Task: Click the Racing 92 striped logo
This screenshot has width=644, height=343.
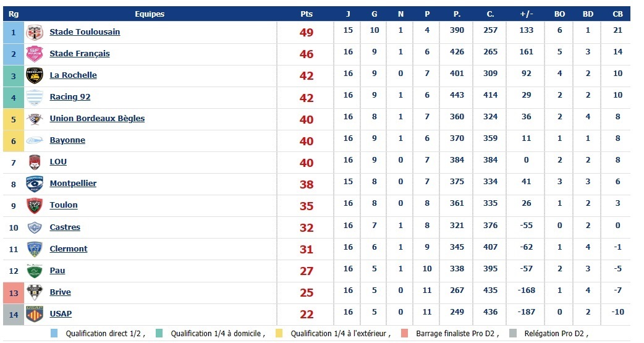Action: 34,97
